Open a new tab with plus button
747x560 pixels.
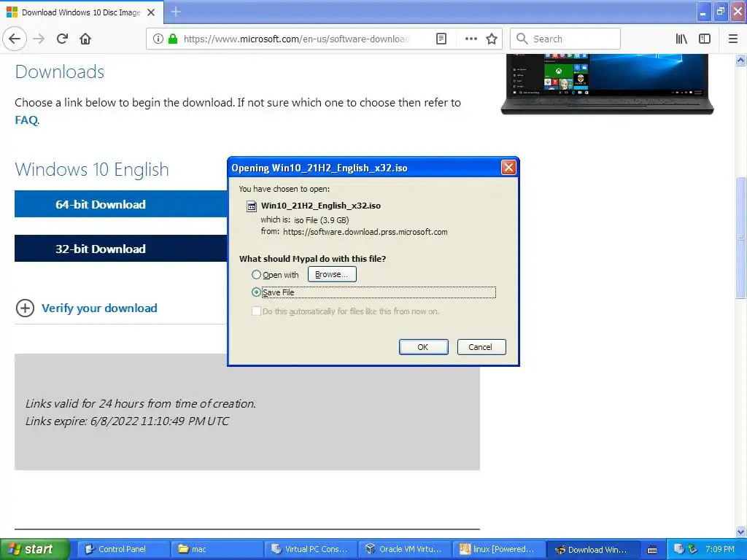tap(176, 12)
